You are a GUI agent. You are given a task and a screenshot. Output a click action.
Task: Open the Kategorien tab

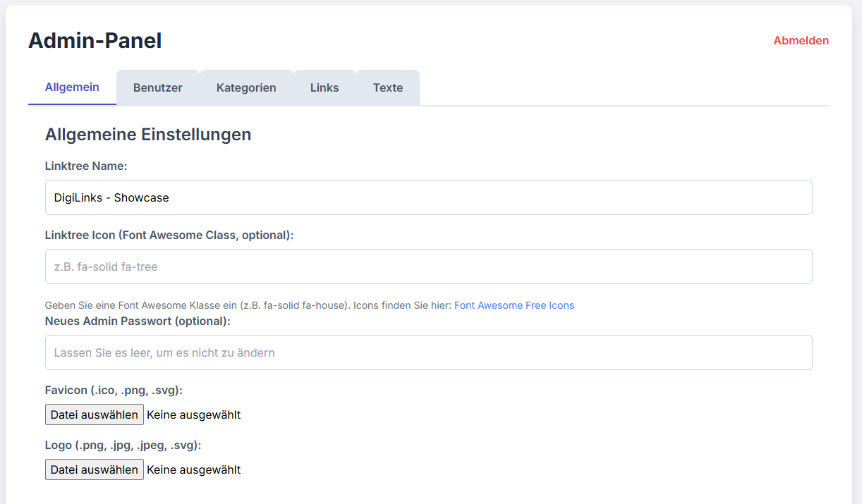pos(246,87)
